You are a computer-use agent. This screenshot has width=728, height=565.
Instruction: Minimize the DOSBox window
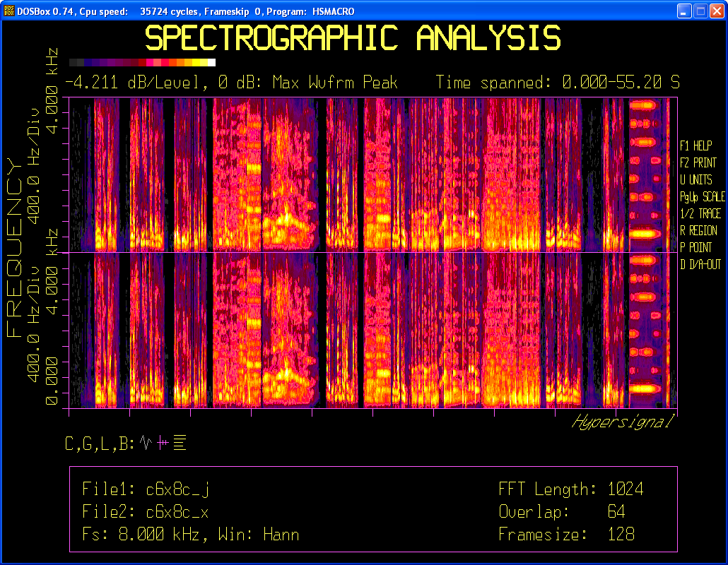[684, 11]
